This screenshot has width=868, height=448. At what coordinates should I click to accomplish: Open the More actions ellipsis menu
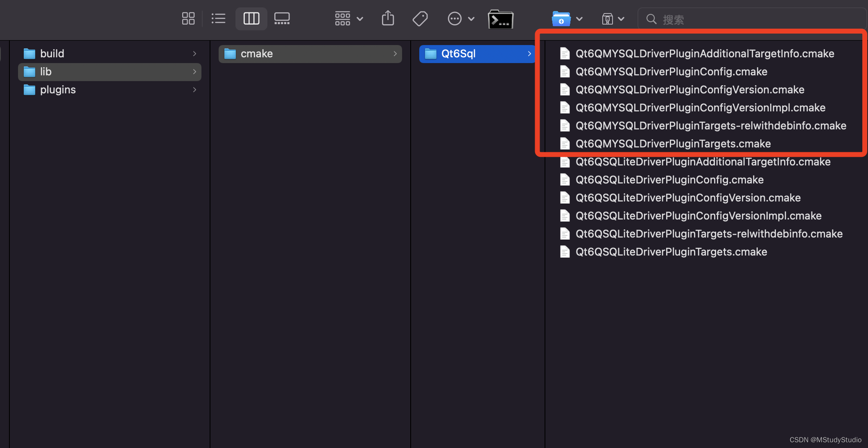(461, 18)
